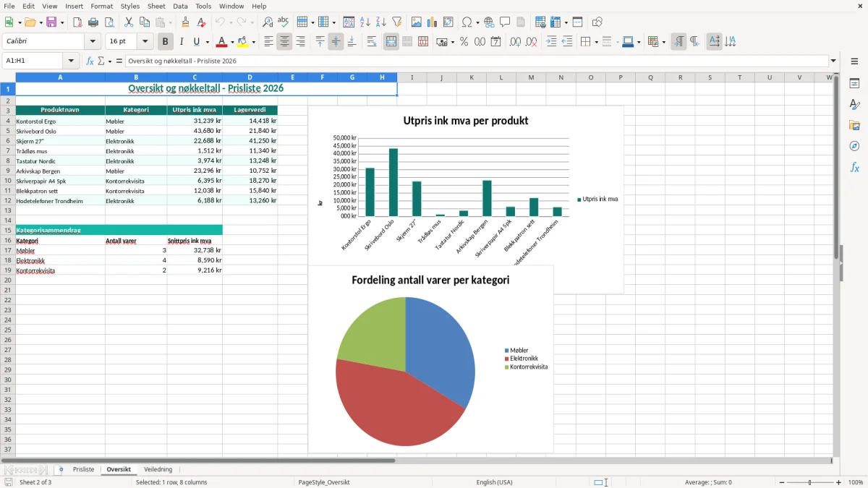Click English (USA) language in status bar
868x488 pixels.
(x=494, y=482)
